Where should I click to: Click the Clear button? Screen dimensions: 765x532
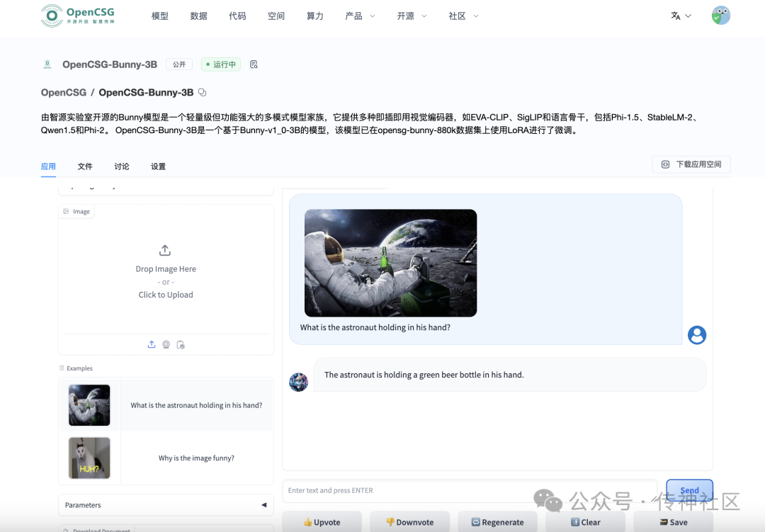pyautogui.click(x=586, y=522)
